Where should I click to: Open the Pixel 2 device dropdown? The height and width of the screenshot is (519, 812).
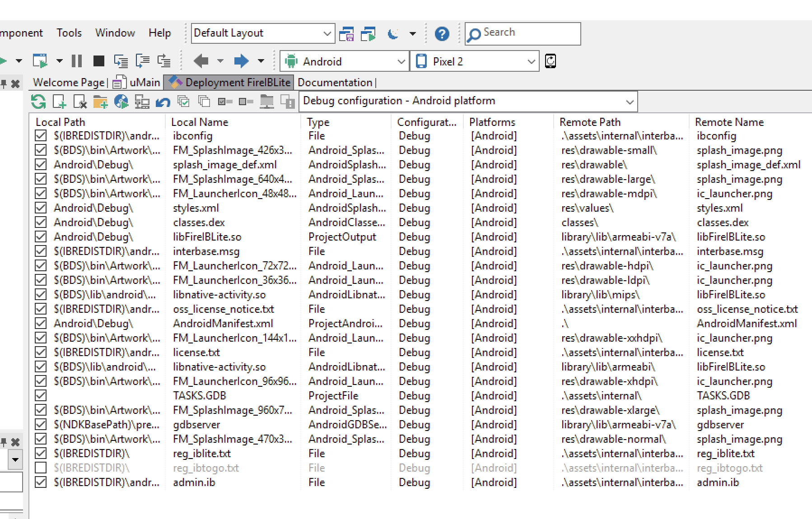pyautogui.click(x=475, y=61)
